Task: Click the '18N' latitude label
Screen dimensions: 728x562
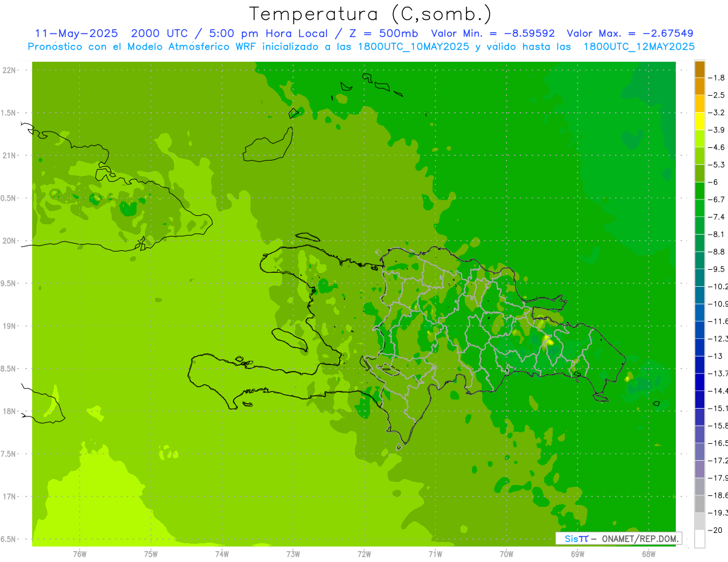Action: tap(9, 411)
